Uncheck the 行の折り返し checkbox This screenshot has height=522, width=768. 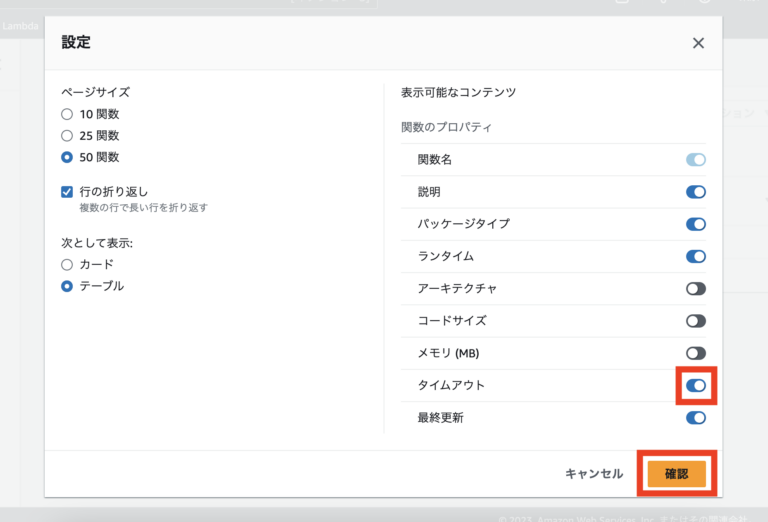click(x=67, y=192)
